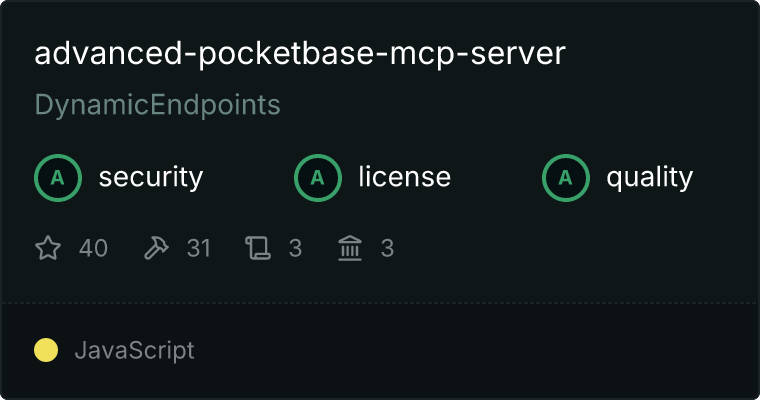
Task: Click the security label text
Action: [x=151, y=177]
